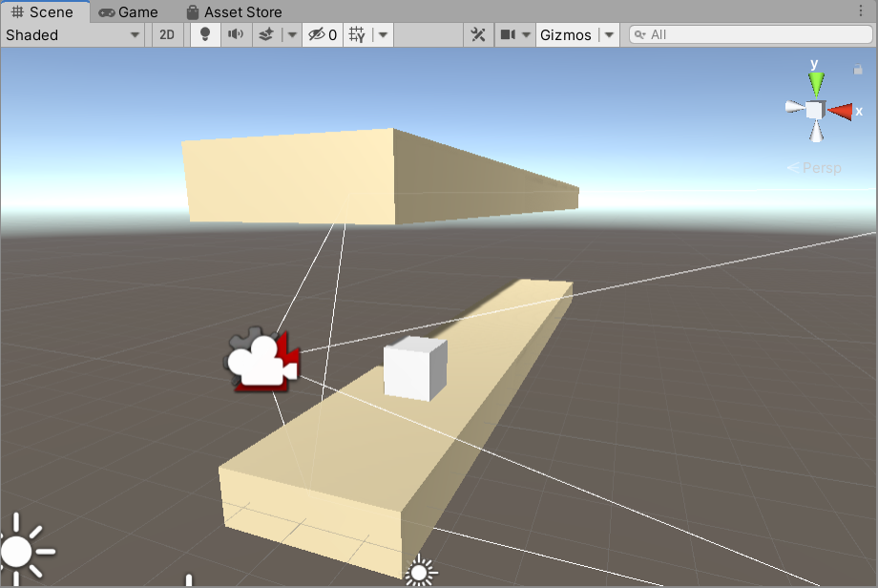Viewport: 878px width, 588px height.
Task: Toggle scene lighting bulb icon
Action: [205, 34]
